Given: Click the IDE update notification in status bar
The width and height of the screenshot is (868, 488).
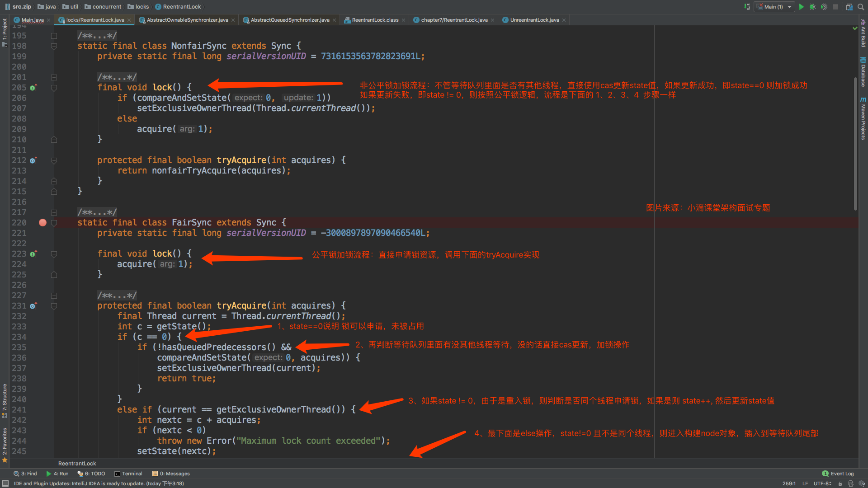Looking at the screenshot, I should click(x=99, y=483).
